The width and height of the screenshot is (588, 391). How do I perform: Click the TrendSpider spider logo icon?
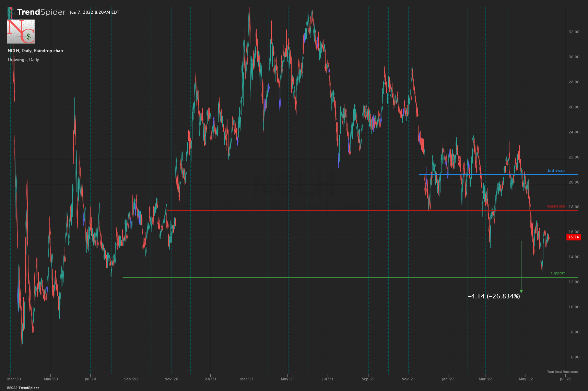coord(11,12)
